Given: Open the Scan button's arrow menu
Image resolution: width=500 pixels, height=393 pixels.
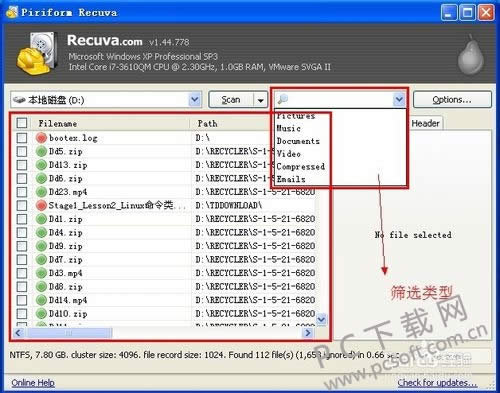Looking at the screenshot, I should coord(261,100).
